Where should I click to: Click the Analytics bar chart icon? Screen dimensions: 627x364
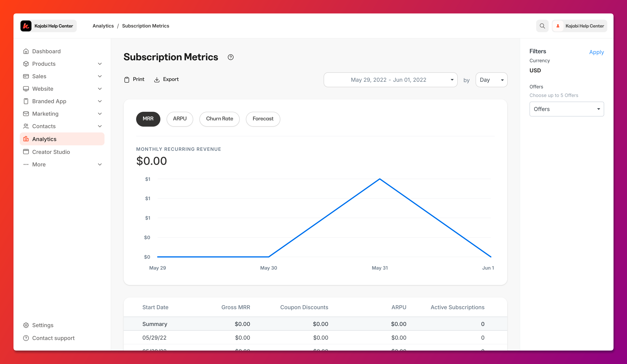[26, 139]
